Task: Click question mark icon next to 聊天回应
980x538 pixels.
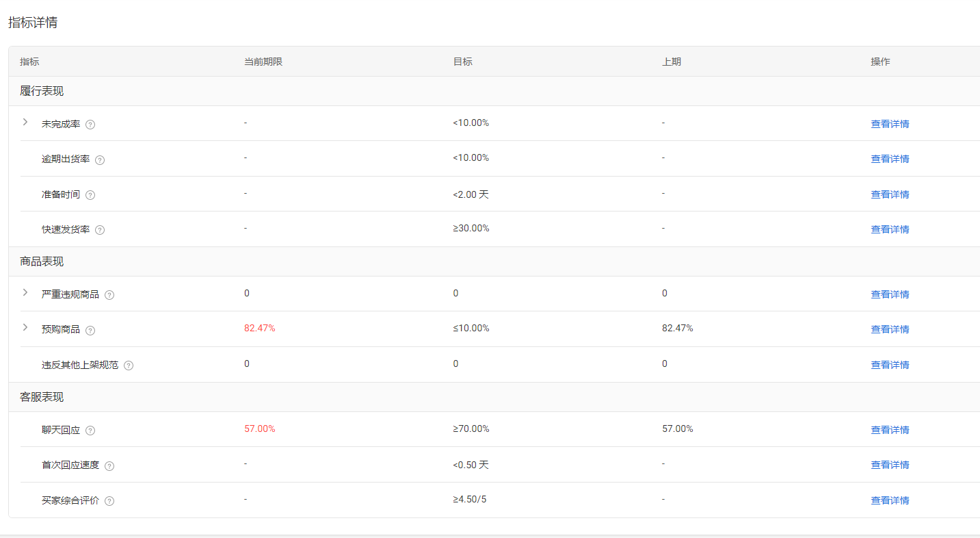Action: pos(90,431)
